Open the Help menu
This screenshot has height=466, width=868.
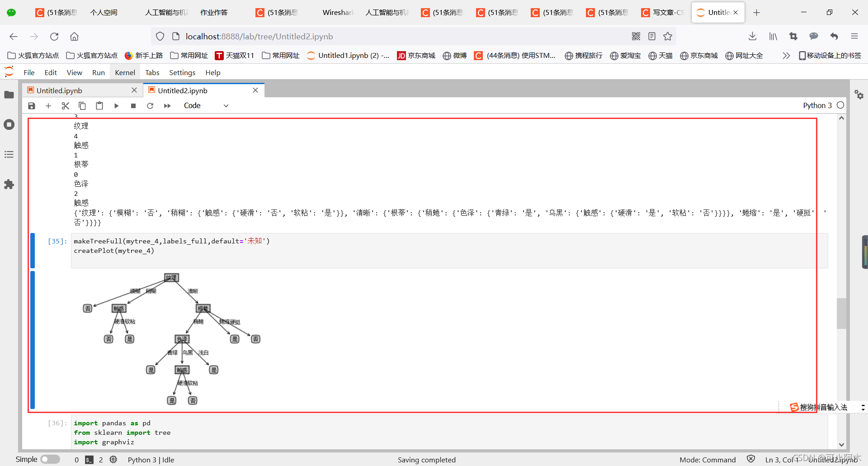[x=213, y=72]
